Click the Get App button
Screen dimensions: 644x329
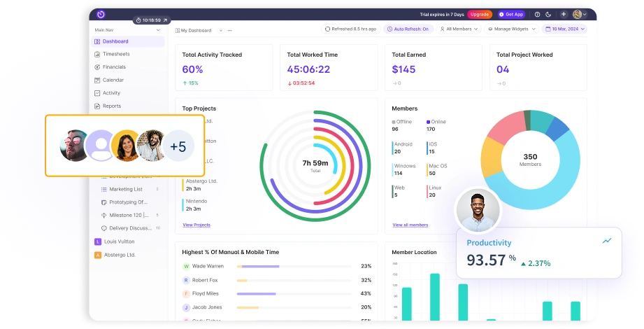pos(511,14)
